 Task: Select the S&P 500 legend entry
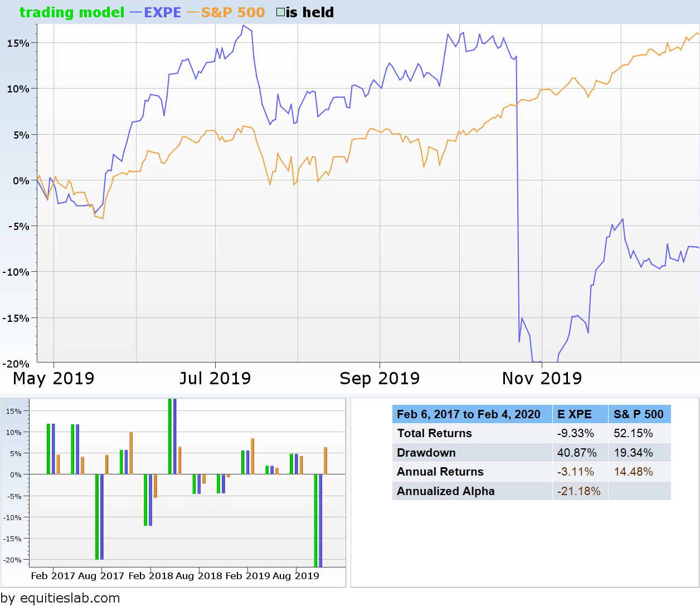click(x=226, y=12)
